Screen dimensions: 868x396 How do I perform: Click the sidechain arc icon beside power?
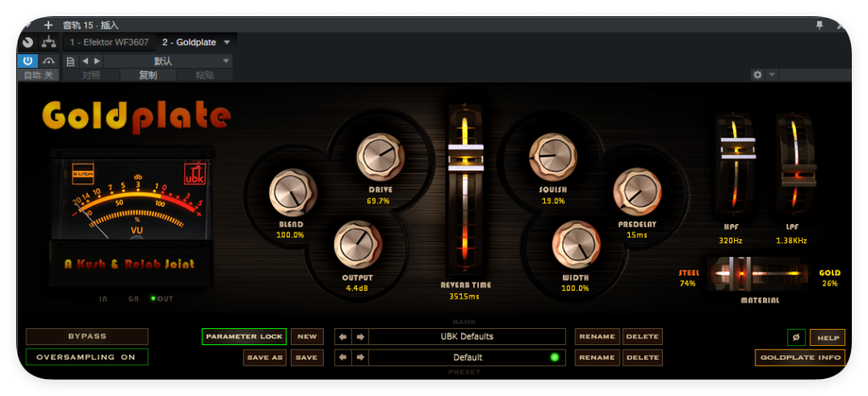click(49, 61)
